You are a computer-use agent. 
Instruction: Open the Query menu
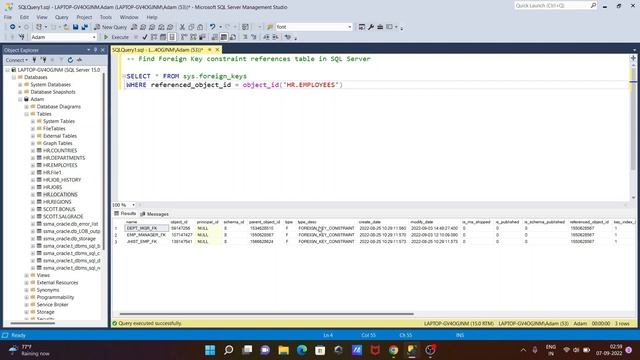(x=62, y=17)
